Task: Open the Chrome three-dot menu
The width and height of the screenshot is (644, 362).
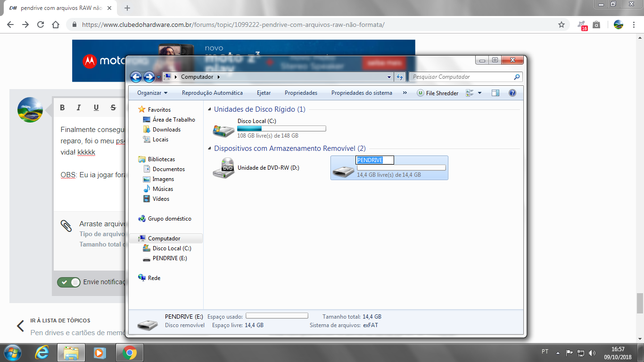Action: pyautogui.click(x=634, y=25)
